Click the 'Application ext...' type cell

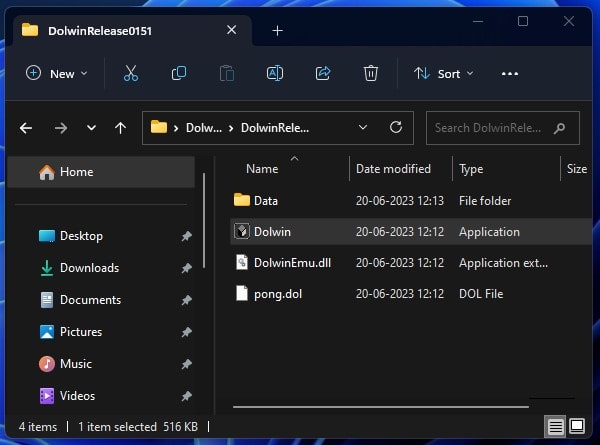503,263
